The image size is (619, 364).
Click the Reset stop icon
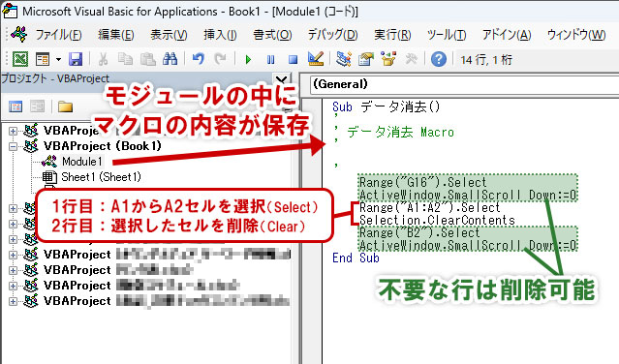293,60
